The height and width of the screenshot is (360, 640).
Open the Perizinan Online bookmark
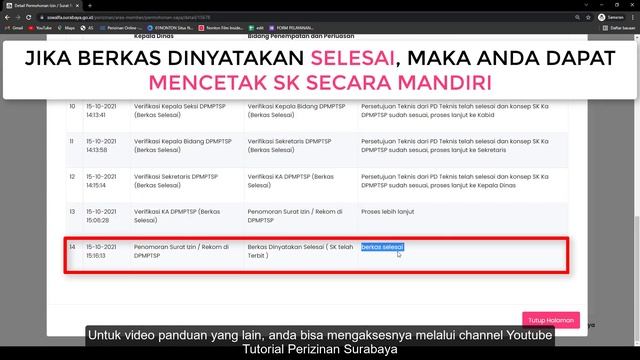(121, 28)
